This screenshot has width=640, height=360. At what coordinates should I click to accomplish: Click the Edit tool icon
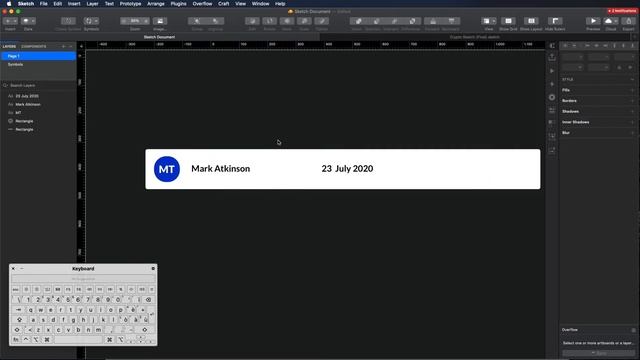pos(252,21)
